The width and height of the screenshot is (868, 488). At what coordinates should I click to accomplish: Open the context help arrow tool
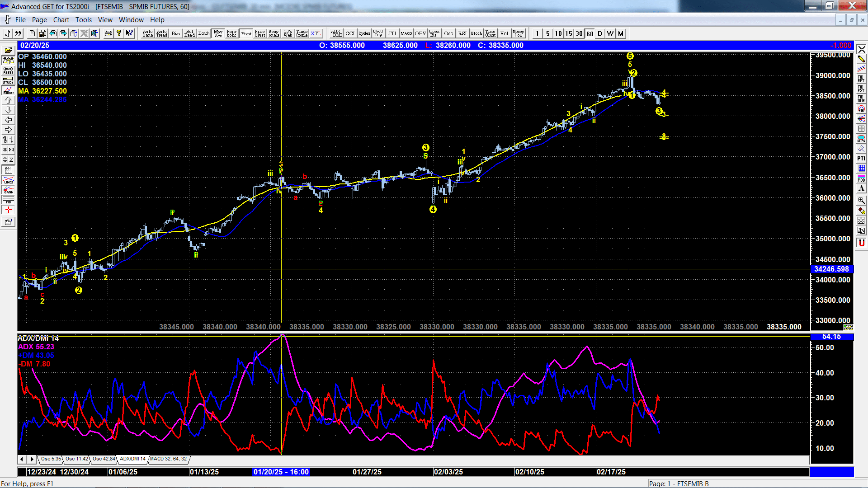click(129, 33)
